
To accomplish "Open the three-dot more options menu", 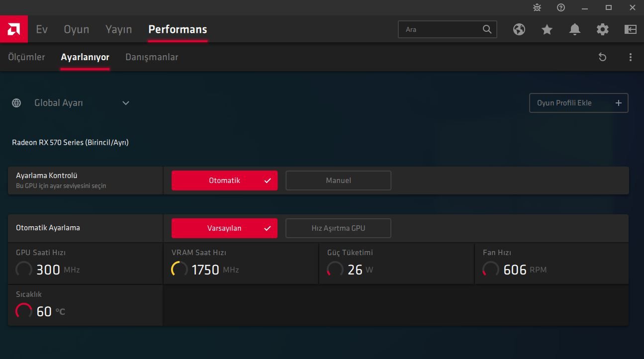I will (x=631, y=57).
